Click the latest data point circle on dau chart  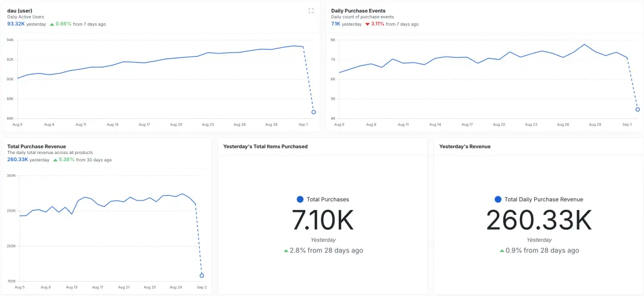pos(314,112)
